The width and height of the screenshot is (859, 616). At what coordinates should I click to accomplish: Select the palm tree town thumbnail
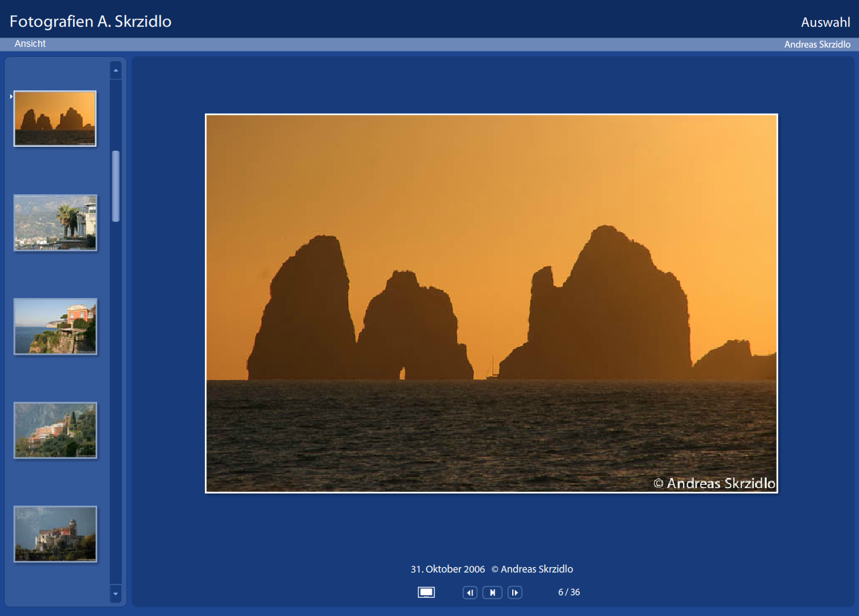point(56,222)
